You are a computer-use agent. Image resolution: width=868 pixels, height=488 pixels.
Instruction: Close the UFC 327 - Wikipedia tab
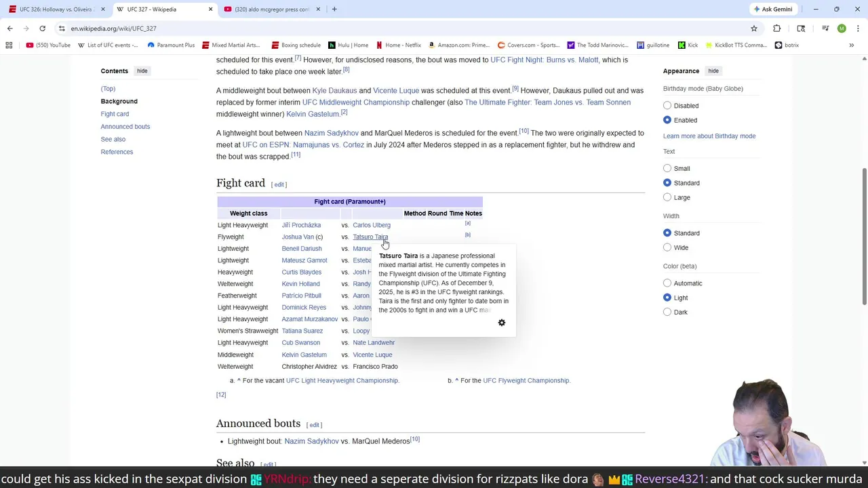(x=210, y=9)
